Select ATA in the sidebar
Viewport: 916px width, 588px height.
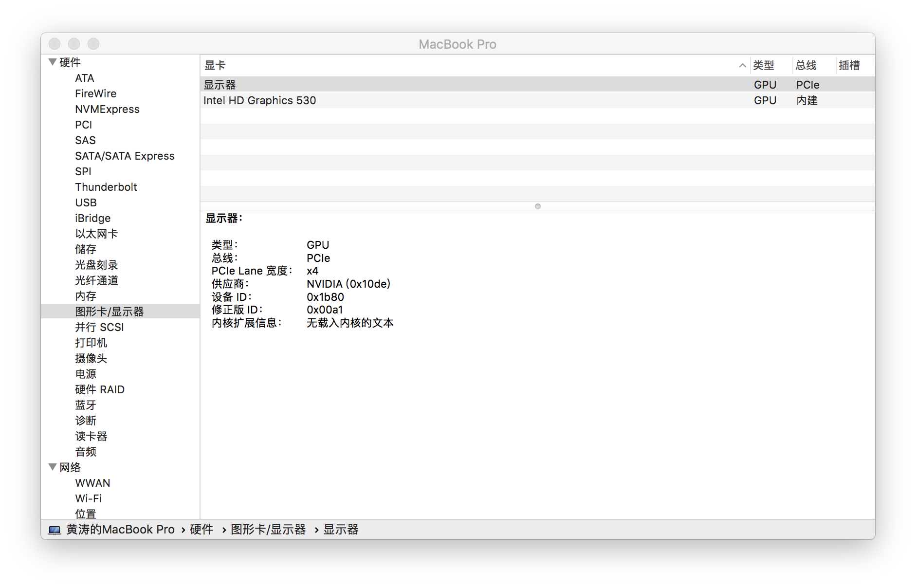point(85,78)
